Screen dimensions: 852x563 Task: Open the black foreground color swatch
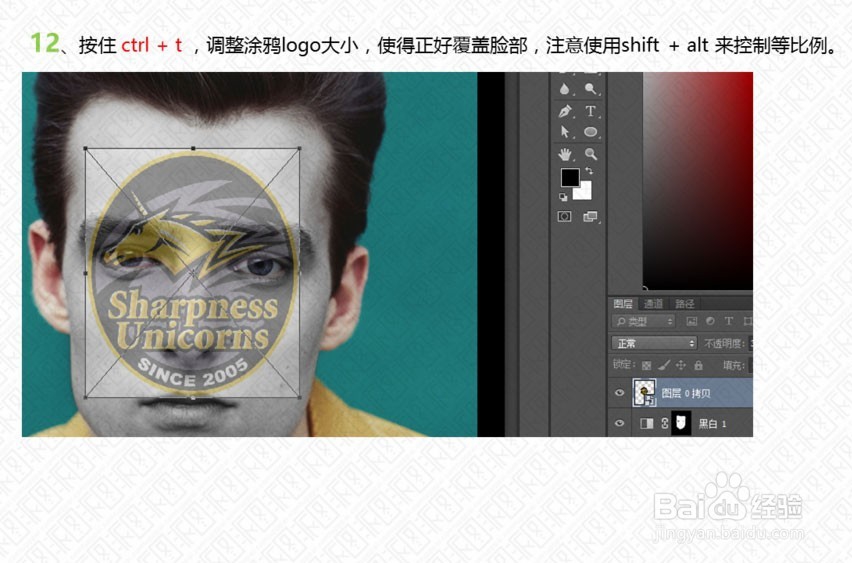point(569,177)
